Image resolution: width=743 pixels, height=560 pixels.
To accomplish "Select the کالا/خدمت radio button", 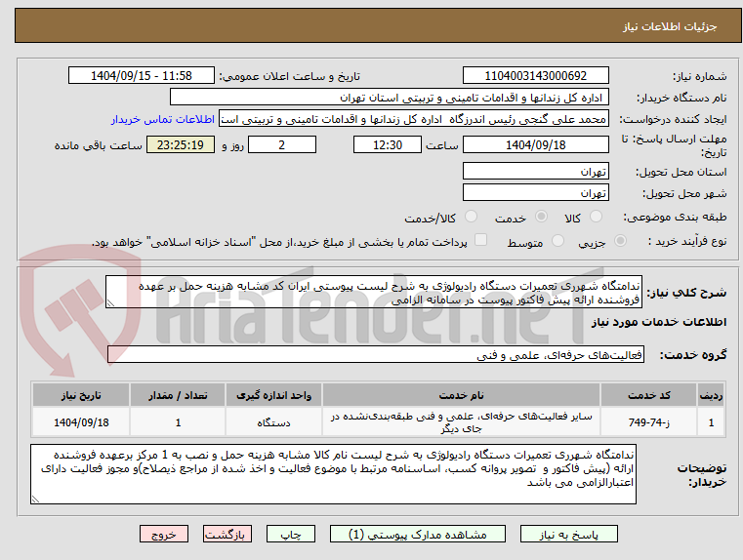I will click(x=471, y=217).
